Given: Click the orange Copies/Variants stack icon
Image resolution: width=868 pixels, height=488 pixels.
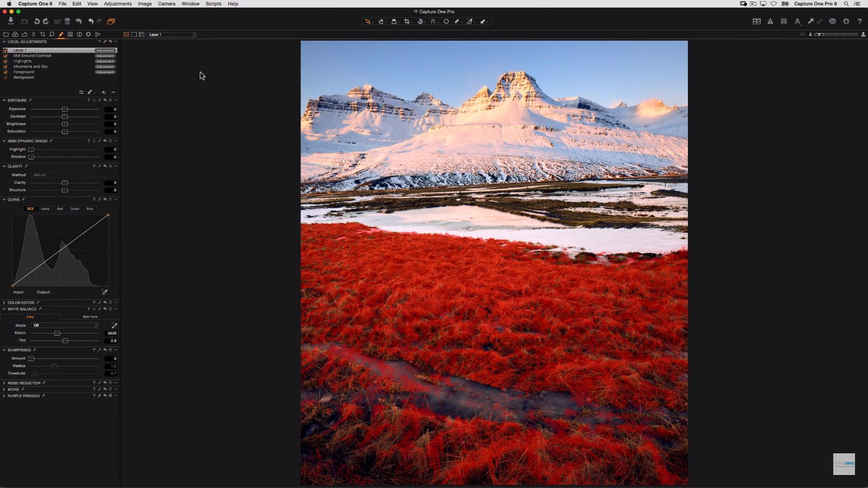Looking at the screenshot, I should (x=111, y=21).
